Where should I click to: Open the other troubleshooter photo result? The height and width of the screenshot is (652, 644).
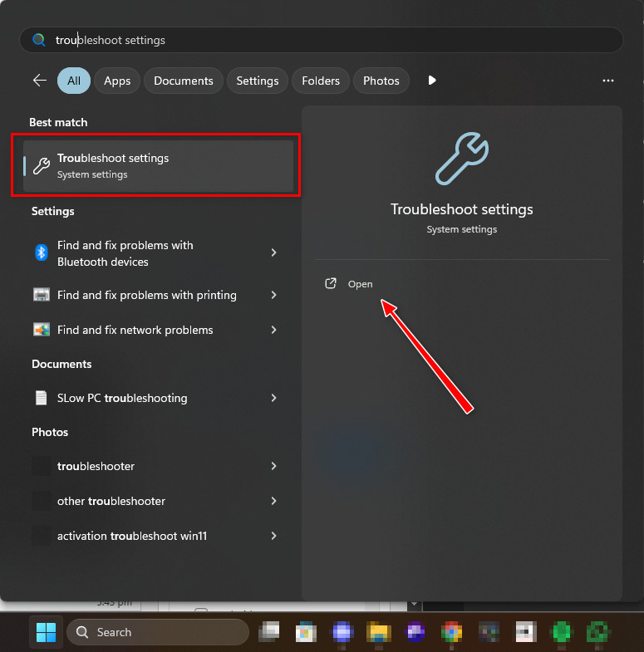click(x=156, y=502)
